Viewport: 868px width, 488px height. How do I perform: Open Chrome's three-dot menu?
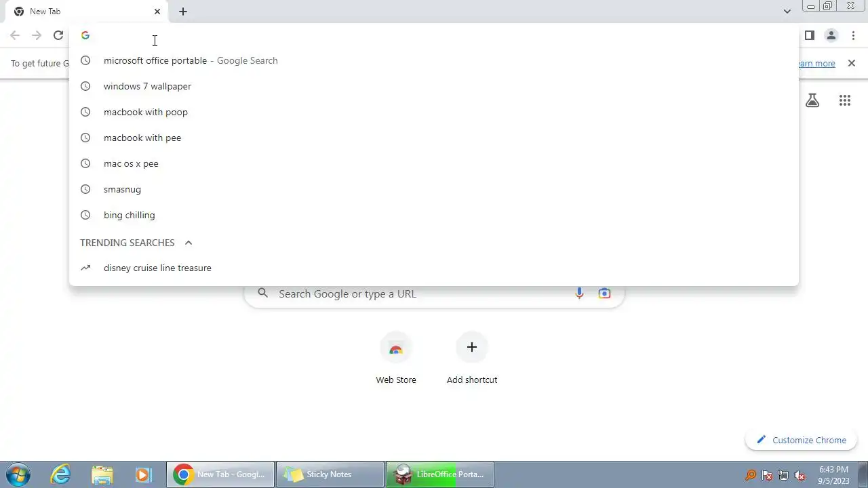tap(853, 35)
